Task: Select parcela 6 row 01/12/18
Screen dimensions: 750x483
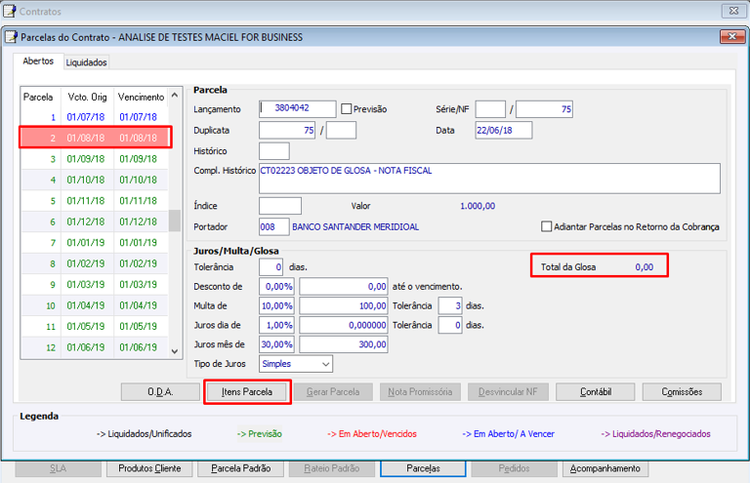Action: [x=95, y=222]
